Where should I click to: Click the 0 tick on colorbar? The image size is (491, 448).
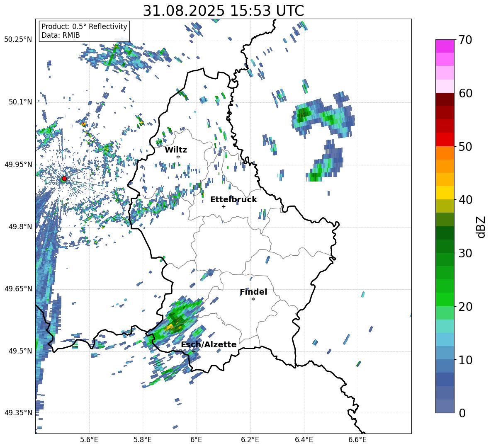pos(462,413)
